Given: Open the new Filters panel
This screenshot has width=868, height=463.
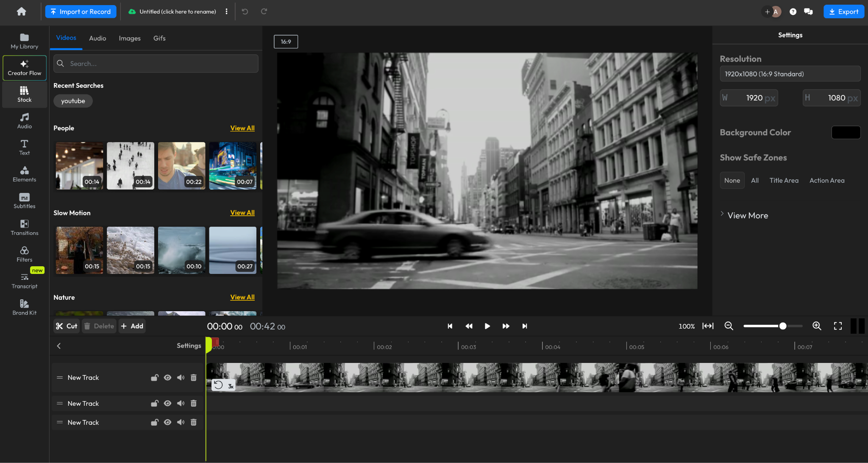Looking at the screenshot, I should [24, 254].
